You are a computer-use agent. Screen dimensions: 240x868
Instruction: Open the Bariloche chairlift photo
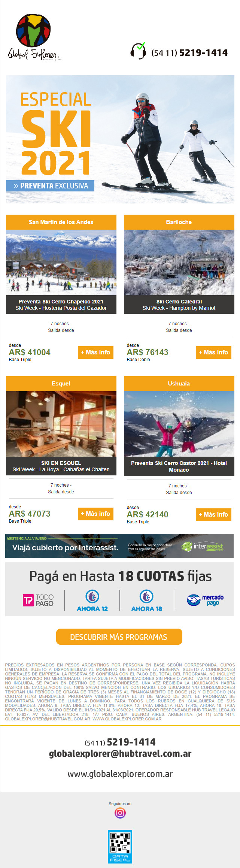coord(179,262)
